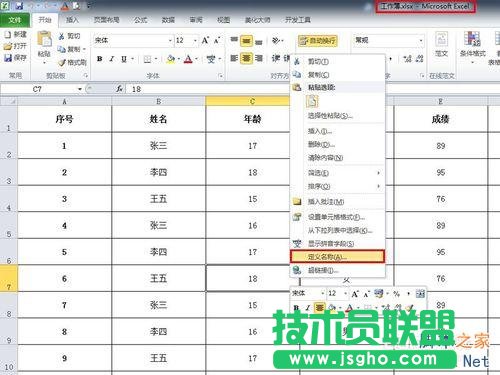
Task: Expand the ribbon fill color dropdown arrow
Action: point(179,59)
